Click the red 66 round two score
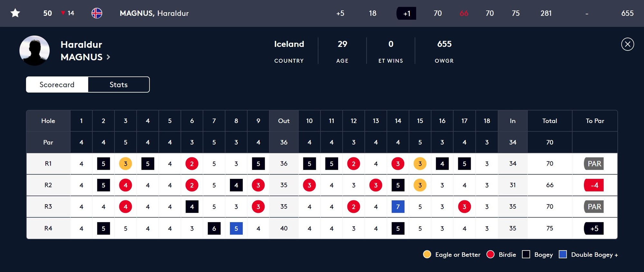644x272 pixels. click(464, 14)
